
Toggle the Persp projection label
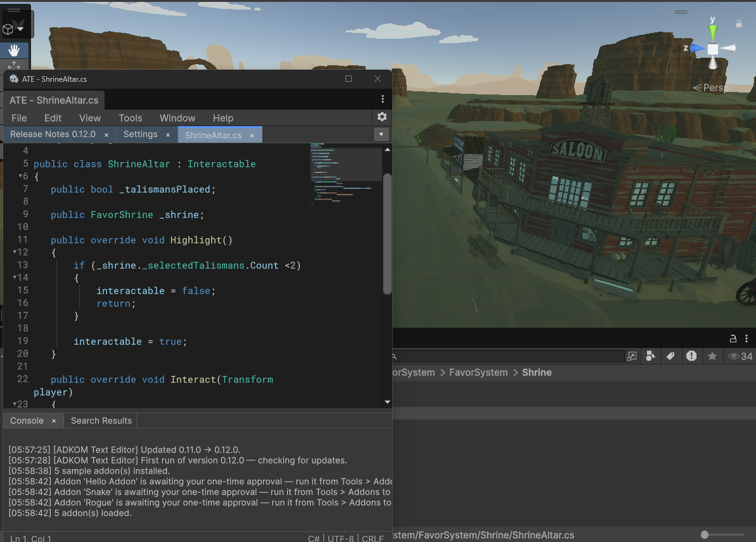[710, 87]
